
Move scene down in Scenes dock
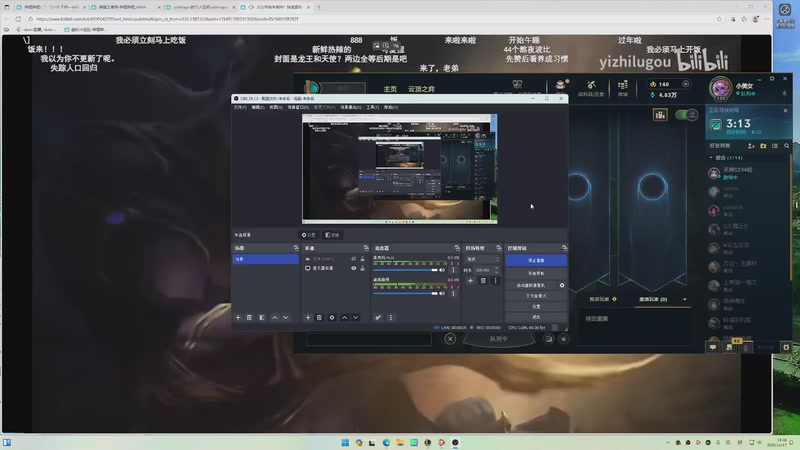pyautogui.click(x=286, y=317)
